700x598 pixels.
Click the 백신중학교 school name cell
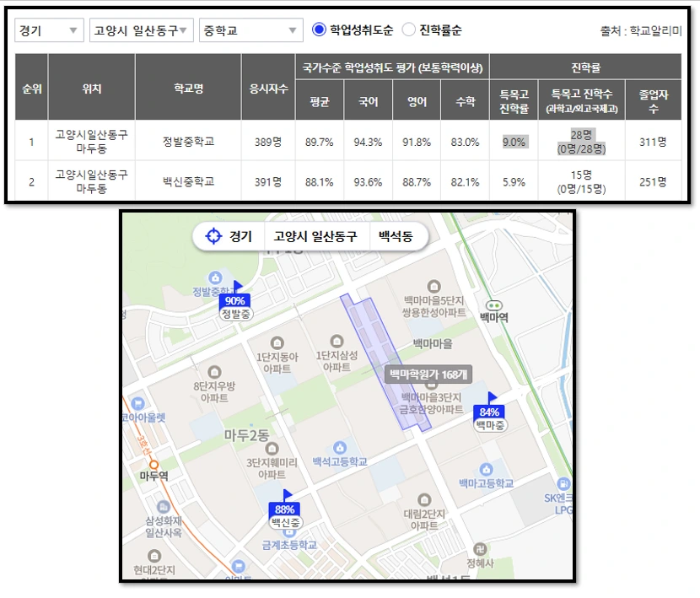pyautogui.click(x=188, y=181)
